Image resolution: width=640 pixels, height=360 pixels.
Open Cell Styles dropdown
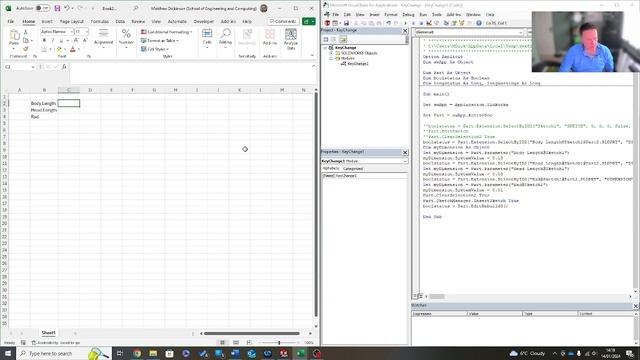(x=155, y=49)
